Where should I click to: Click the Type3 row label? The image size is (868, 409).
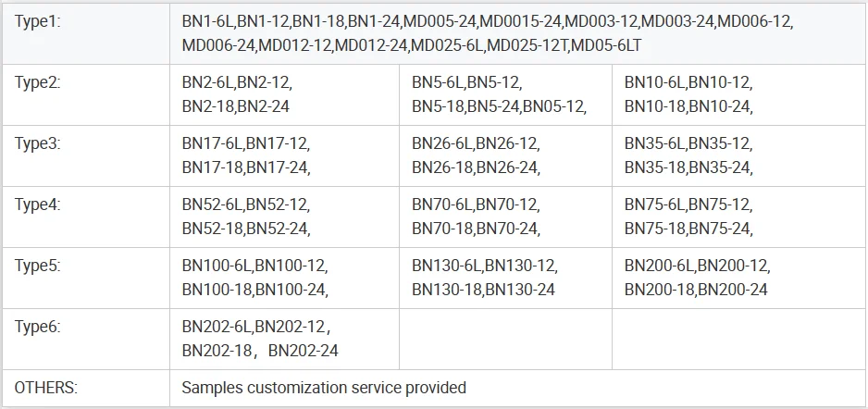point(37,143)
